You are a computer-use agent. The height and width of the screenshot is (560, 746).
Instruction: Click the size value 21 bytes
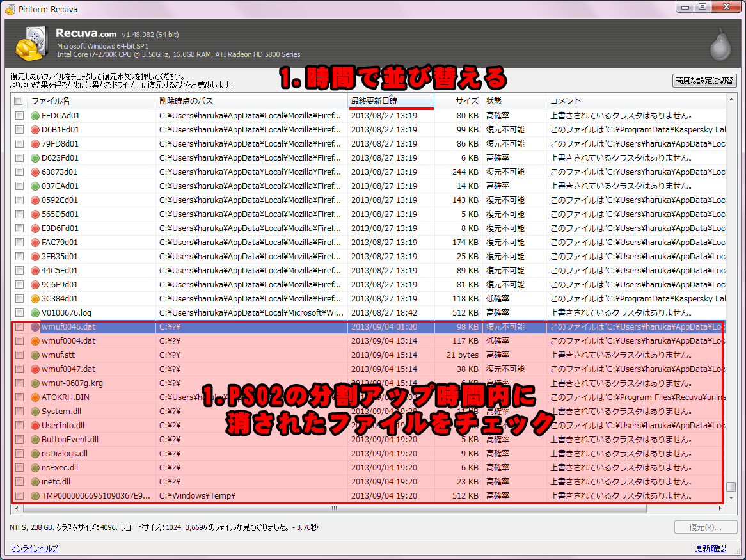click(x=463, y=355)
